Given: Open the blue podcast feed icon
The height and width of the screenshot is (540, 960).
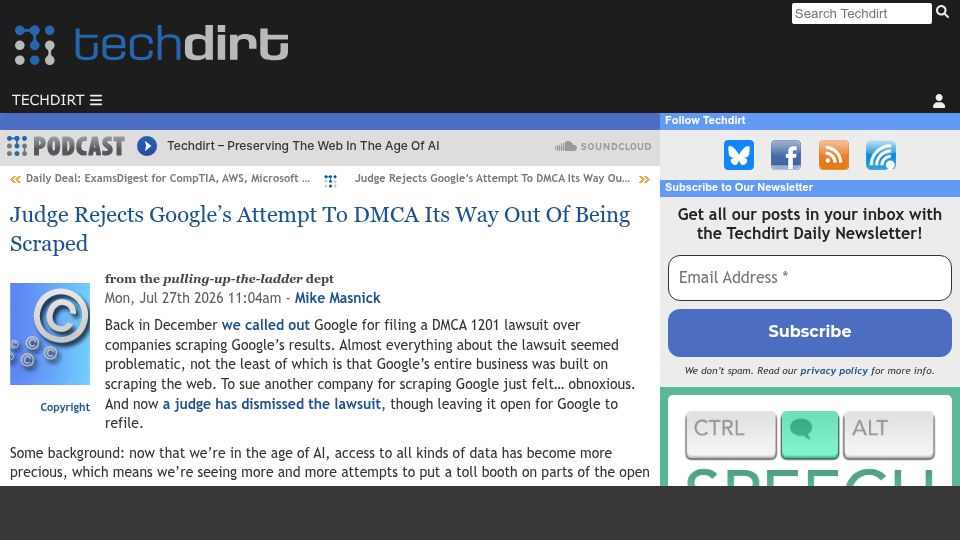Looking at the screenshot, I should pyautogui.click(x=881, y=155).
